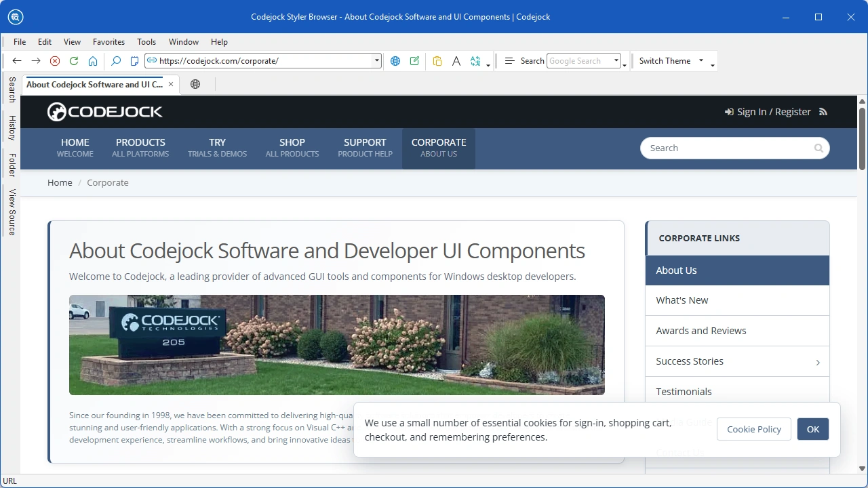The height and width of the screenshot is (488, 868).
Task: Open the View Source side panel tab
Action: [12, 212]
